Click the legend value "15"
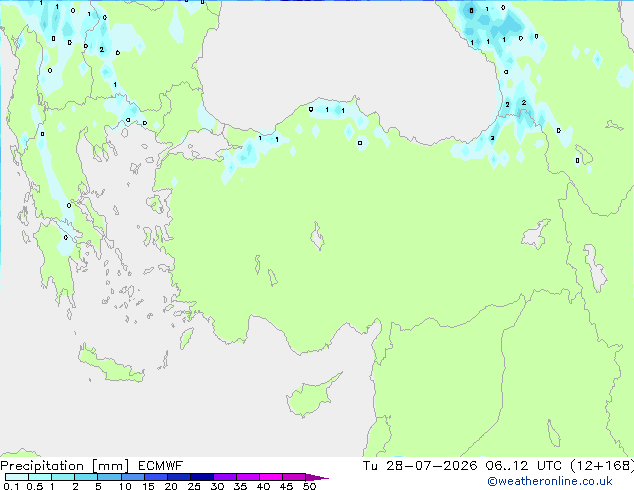 pos(148,486)
